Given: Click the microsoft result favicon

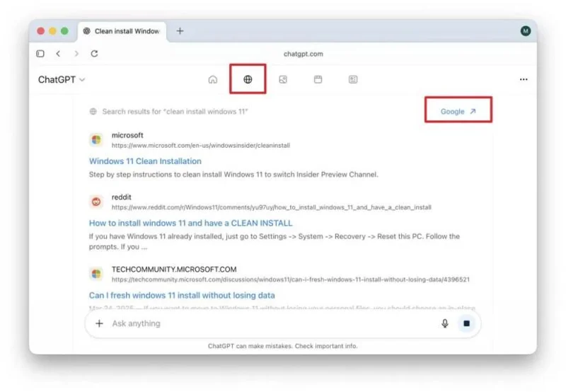Looking at the screenshot, I should tap(96, 139).
